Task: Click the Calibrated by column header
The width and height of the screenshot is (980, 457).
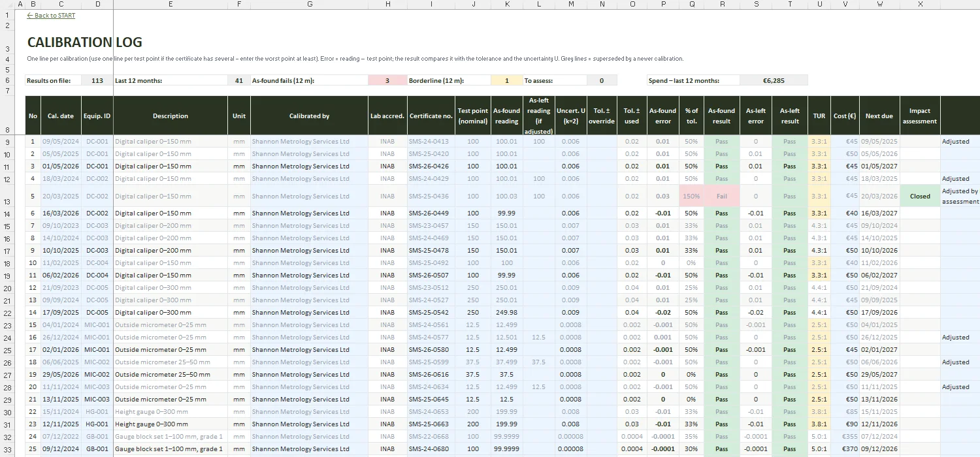Action: (309, 116)
